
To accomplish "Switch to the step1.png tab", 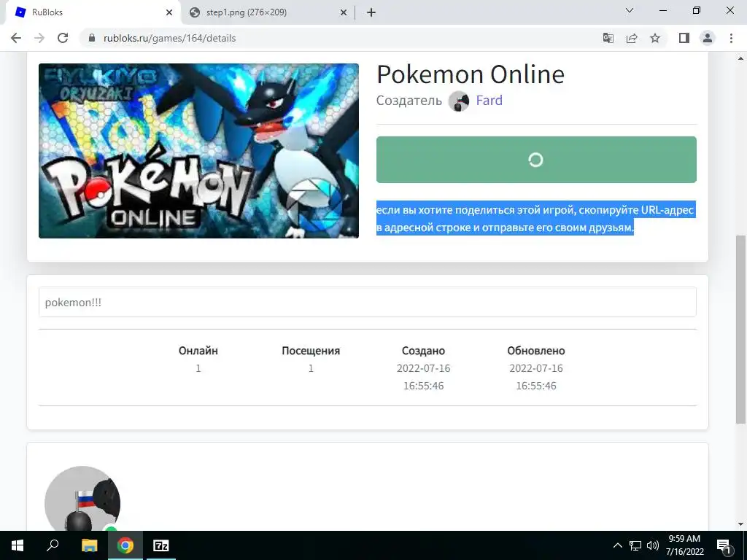I will 267,12.
